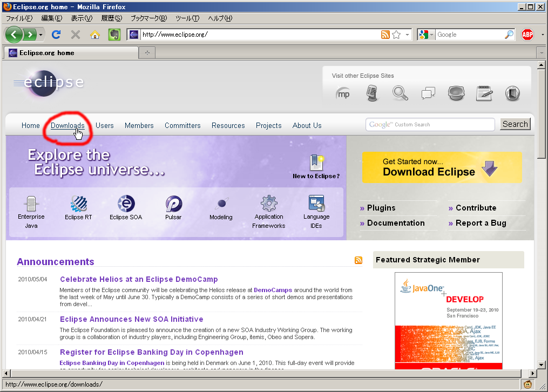
Task: Expand the address bar URL history dropdown
Action: [407, 35]
